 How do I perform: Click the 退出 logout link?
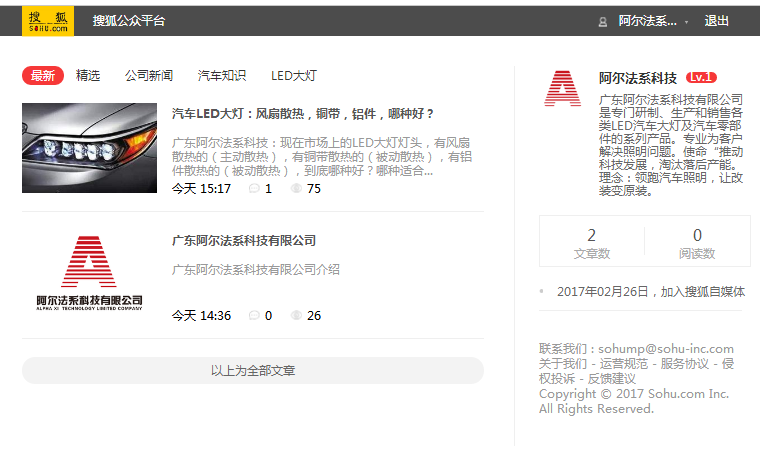tap(716, 21)
